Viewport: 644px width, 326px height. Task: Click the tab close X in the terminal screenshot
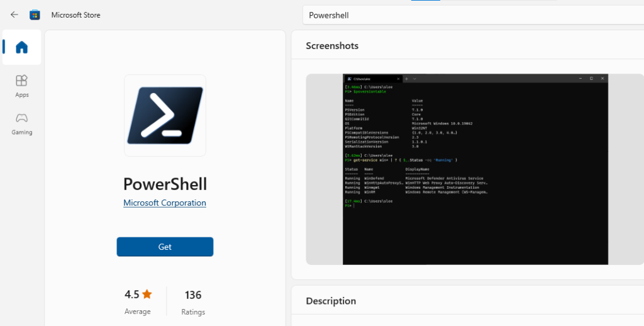pos(399,79)
